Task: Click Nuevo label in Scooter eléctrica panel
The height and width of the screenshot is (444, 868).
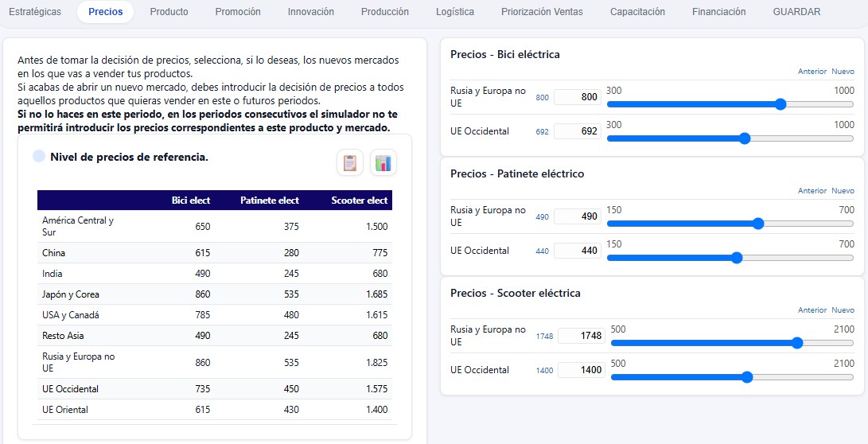Action: click(x=843, y=310)
